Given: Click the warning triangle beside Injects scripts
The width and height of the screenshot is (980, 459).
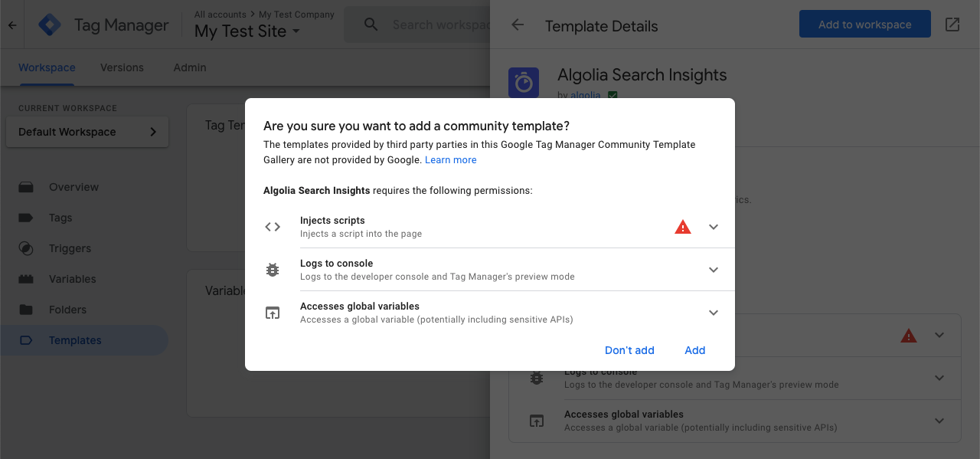Looking at the screenshot, I should [682, 226].
